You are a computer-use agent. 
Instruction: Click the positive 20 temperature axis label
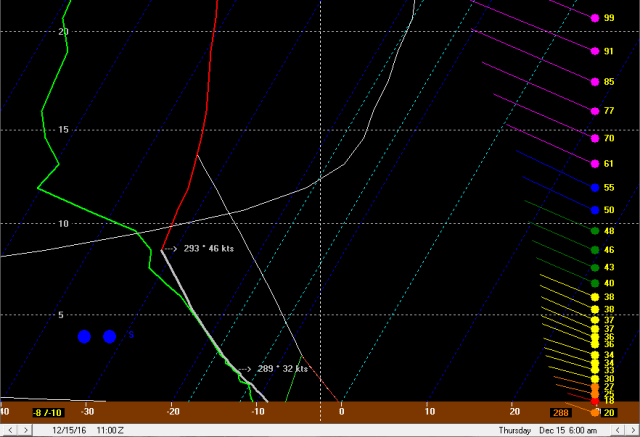pos(515,411)
